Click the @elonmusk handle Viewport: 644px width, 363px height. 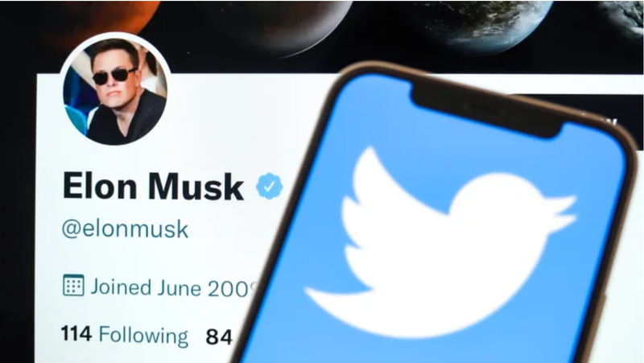pyautogui.click(x=125, y=229)
